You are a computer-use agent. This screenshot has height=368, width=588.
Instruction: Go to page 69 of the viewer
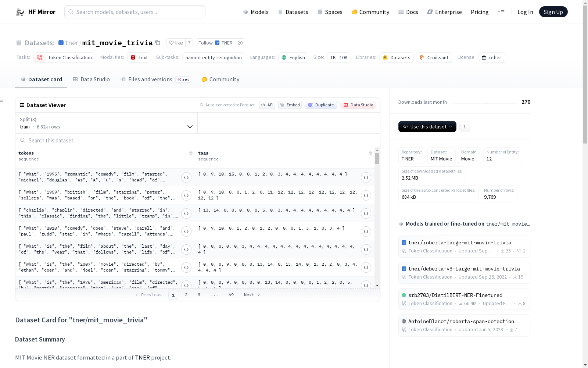(x=231, y=295)
